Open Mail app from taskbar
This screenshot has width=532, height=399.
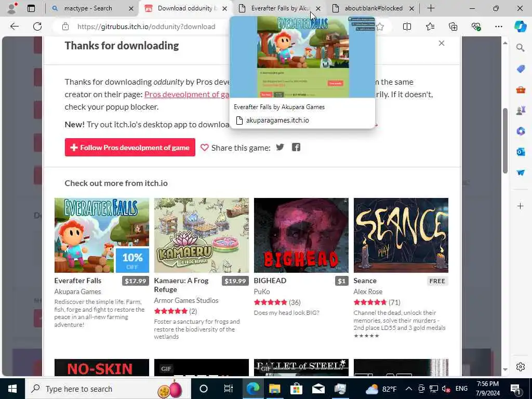pyautogui.click(x=318, y=389)
